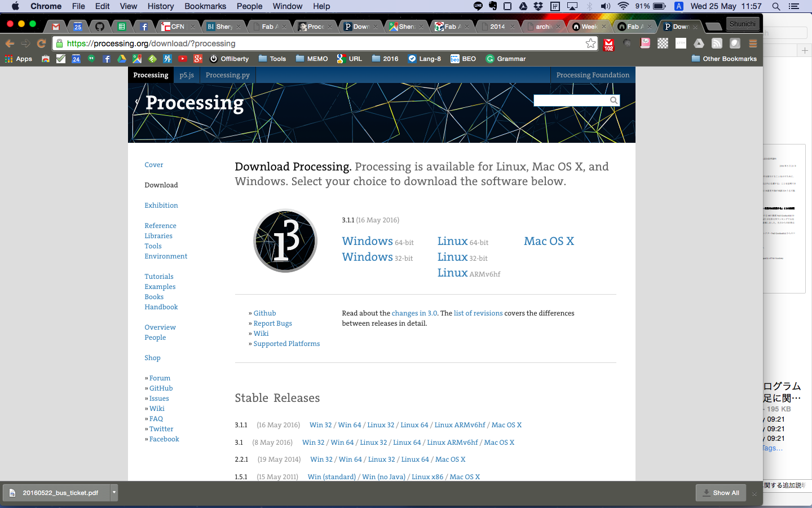This screenshot has height=508, width=812.
Task: Switch to the archive tab
Action: (x=544, y=27)
